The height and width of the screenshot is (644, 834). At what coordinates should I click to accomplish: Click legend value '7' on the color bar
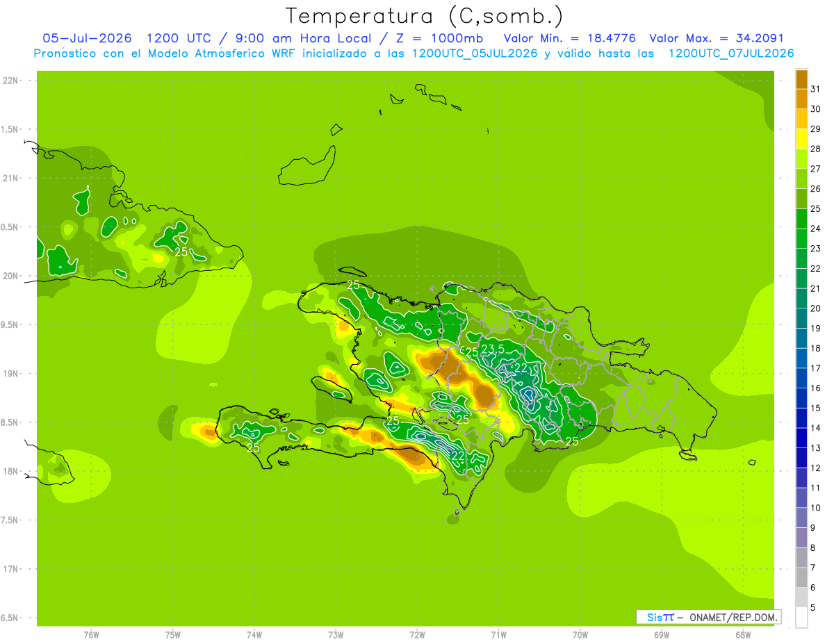click(x=812, y=568)
